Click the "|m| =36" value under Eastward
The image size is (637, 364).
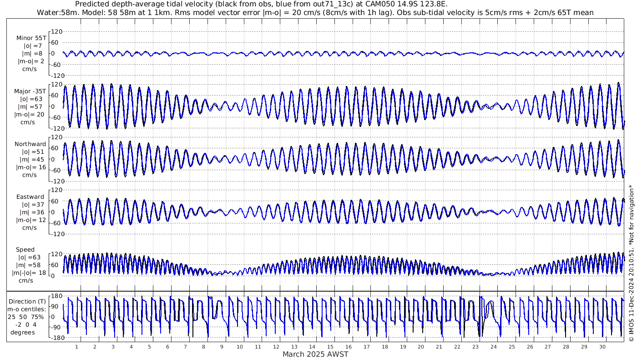pos(31,212)
